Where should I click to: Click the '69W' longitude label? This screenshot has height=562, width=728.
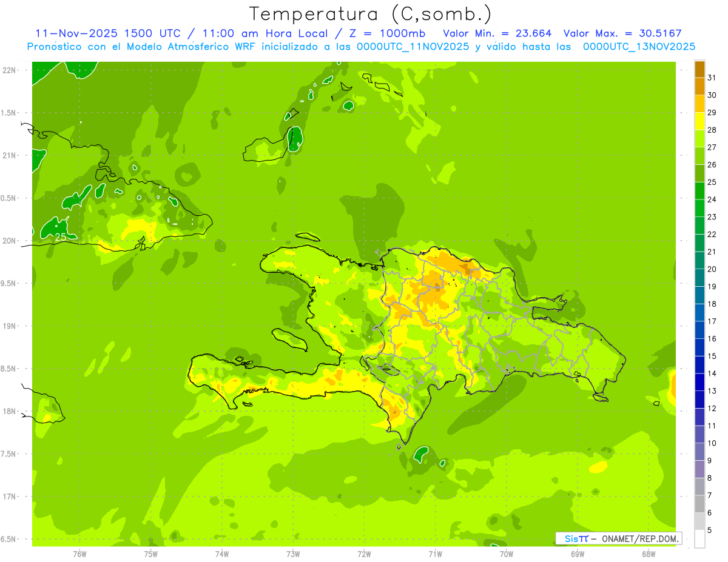click(x=578, y=554)
